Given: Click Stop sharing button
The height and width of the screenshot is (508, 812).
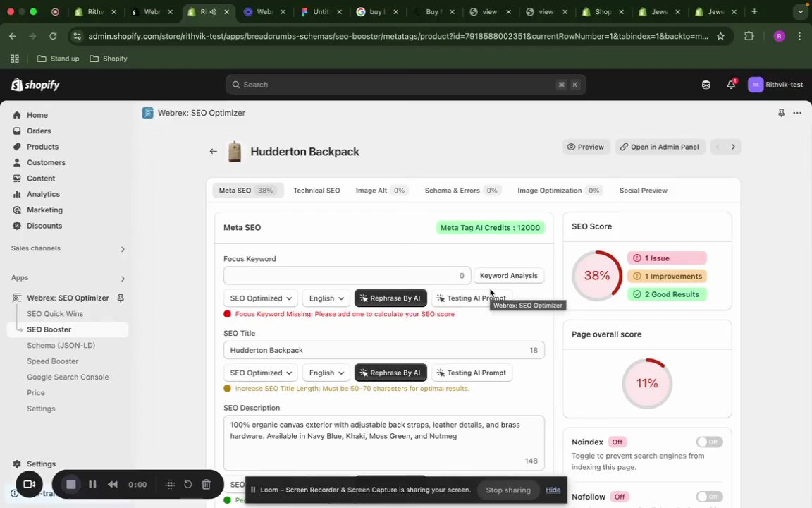Looking at the screenshot, I should 508,490.
